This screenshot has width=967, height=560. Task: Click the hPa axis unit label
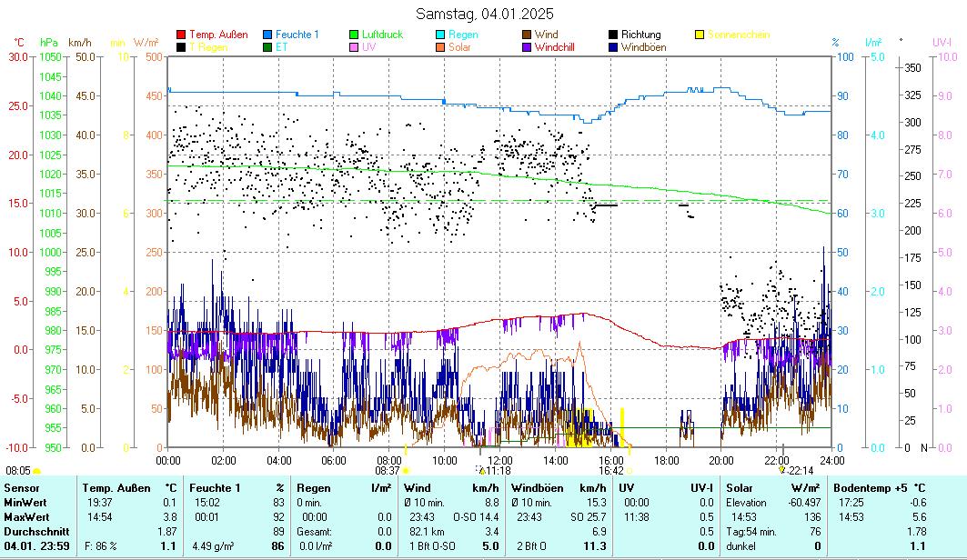click(48, 42)
